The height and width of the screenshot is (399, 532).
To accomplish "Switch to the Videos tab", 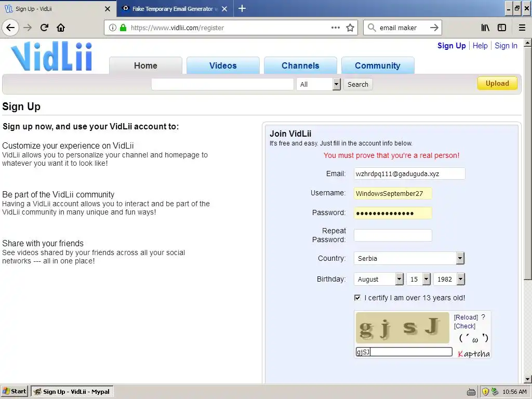I will pos(223,65).
